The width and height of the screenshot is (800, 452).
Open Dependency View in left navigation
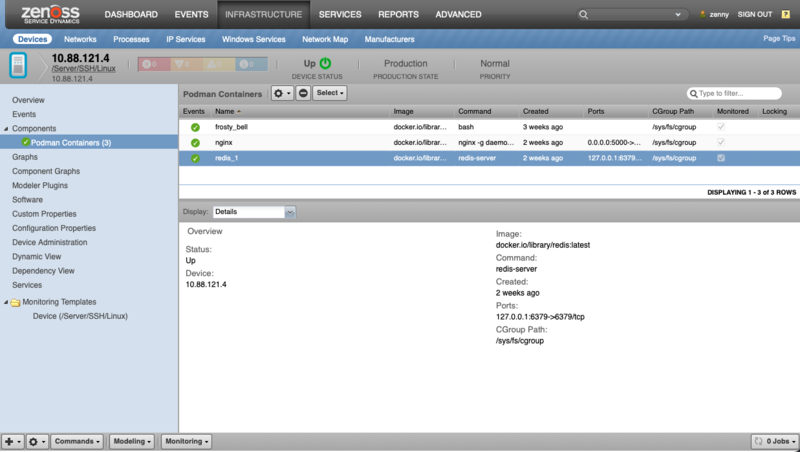pyautogui.click(x=43, y=271)
